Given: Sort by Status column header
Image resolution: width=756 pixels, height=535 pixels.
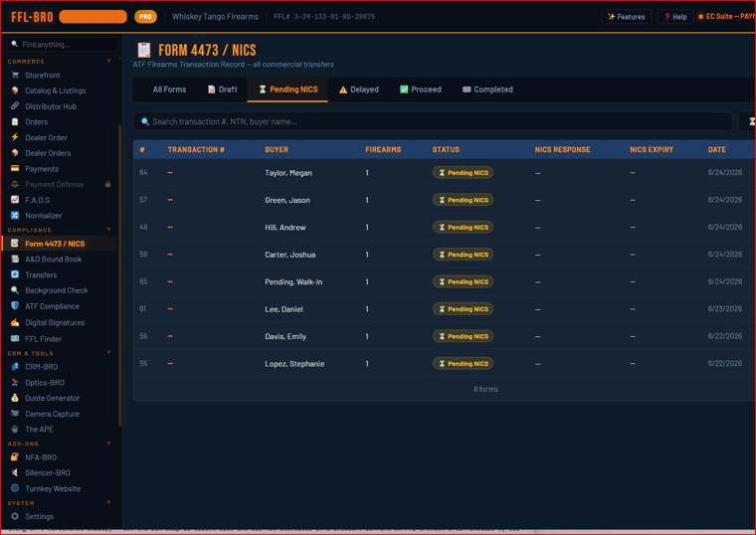Looking at the screenshot, I should point(446,150).
